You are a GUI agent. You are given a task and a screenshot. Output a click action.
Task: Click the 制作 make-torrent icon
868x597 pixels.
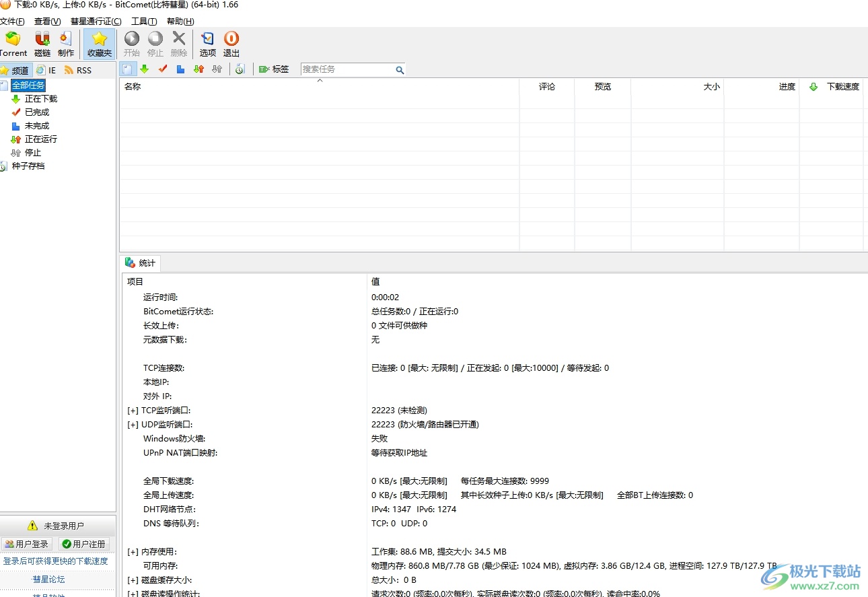(x=66, y=44)
